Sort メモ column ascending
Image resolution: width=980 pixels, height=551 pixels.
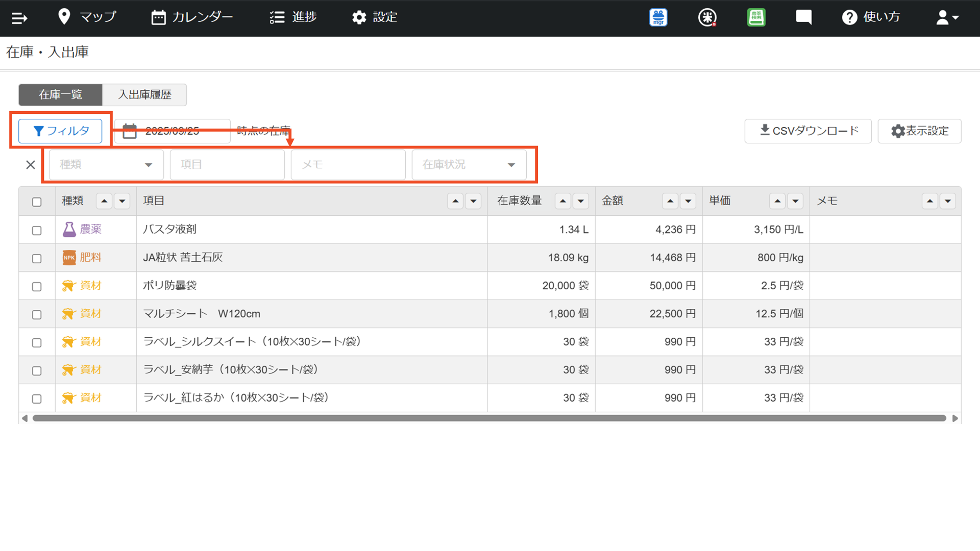930,201
